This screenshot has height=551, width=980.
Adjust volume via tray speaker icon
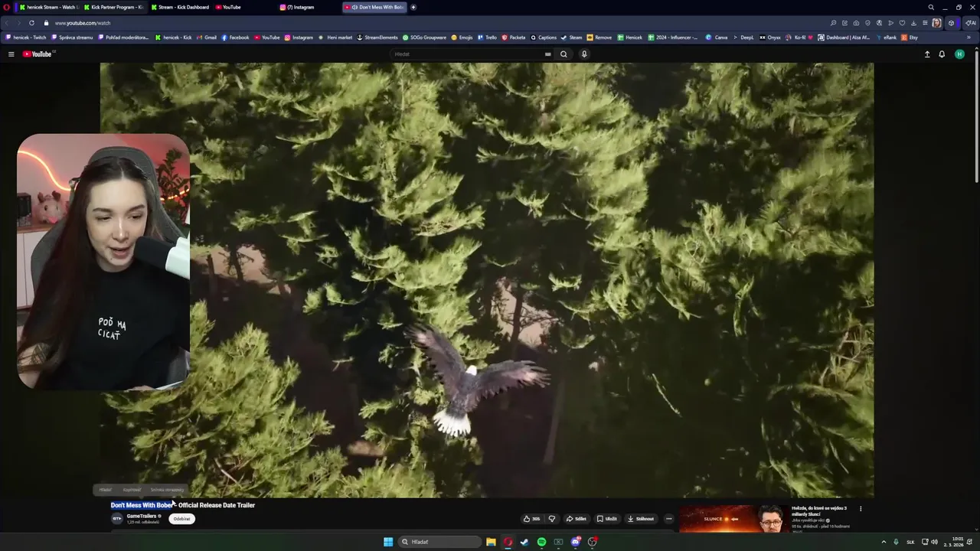coord(934,542)
